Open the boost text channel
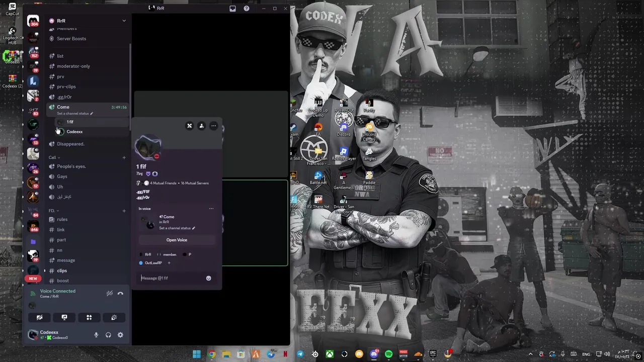Screen dimensions: 644x362 tap(63, 281)
